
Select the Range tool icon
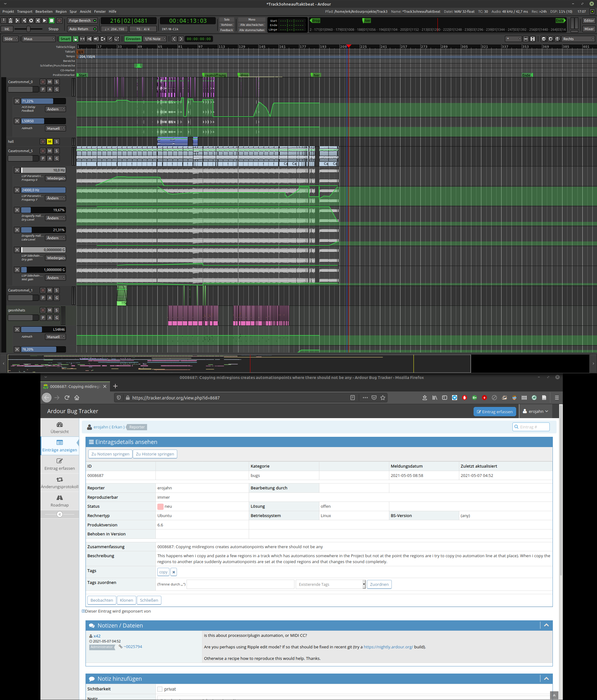(82, 39)
